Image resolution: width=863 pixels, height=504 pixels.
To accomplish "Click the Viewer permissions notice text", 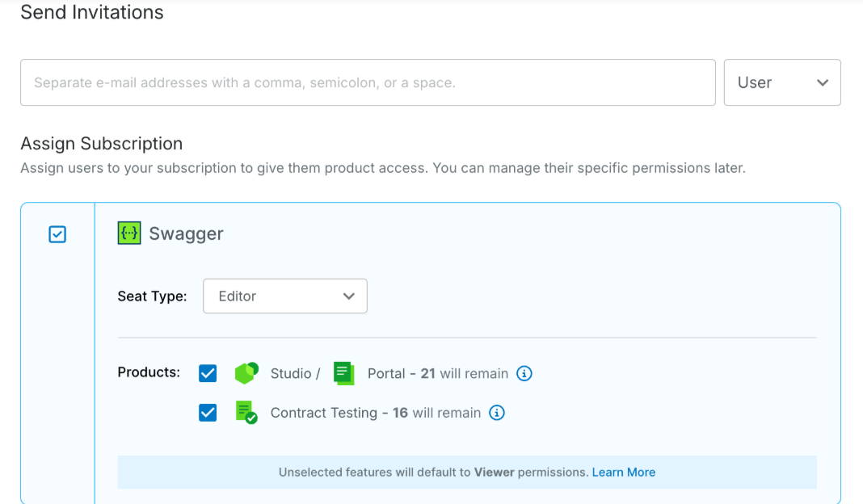I will (x=467, y=472).
